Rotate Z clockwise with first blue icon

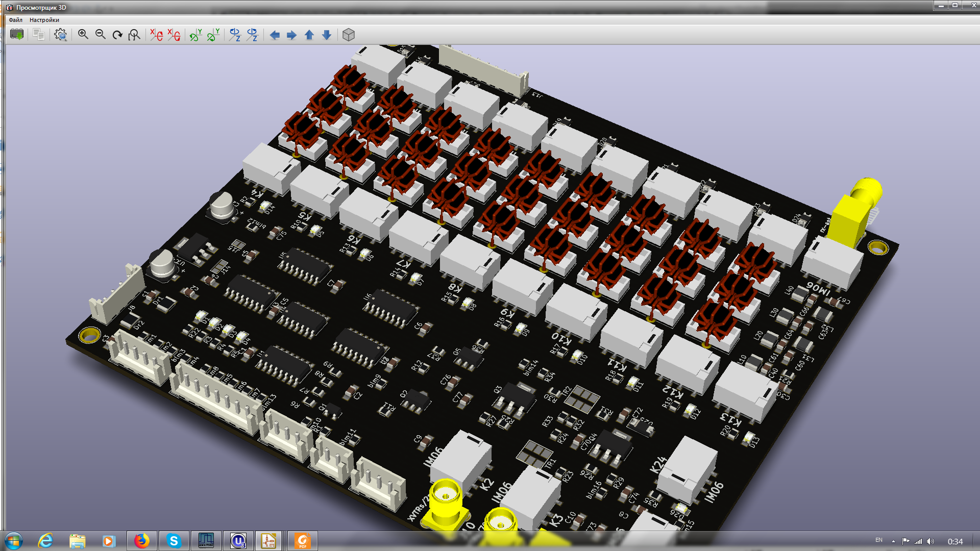coord(235,35)
